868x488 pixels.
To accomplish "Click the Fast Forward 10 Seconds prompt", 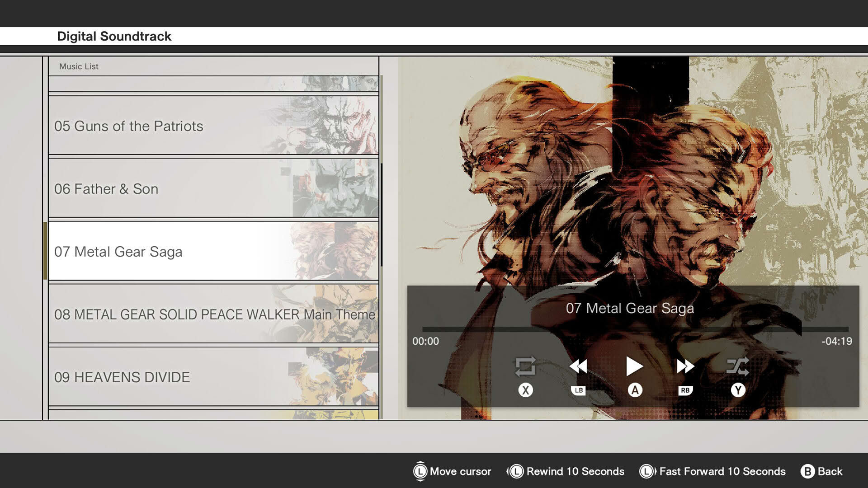I will pos(712,471).
